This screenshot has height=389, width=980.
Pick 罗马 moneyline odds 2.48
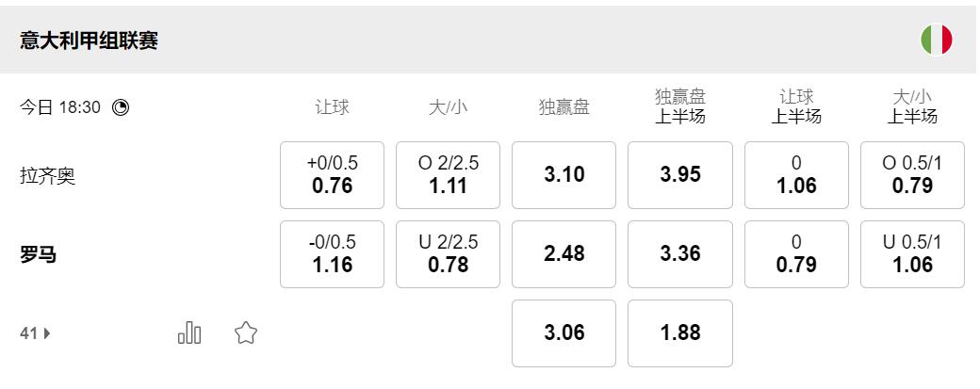[x=563, y=254]
